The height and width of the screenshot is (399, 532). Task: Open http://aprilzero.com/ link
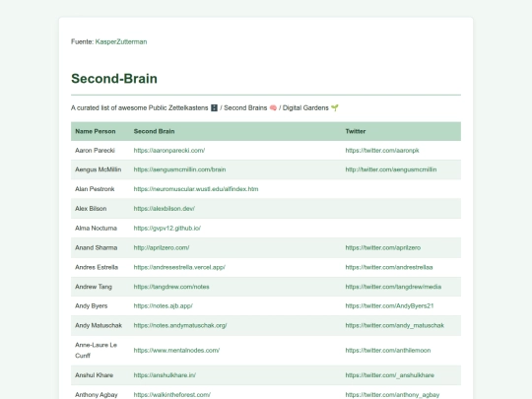tap(162, 247)
